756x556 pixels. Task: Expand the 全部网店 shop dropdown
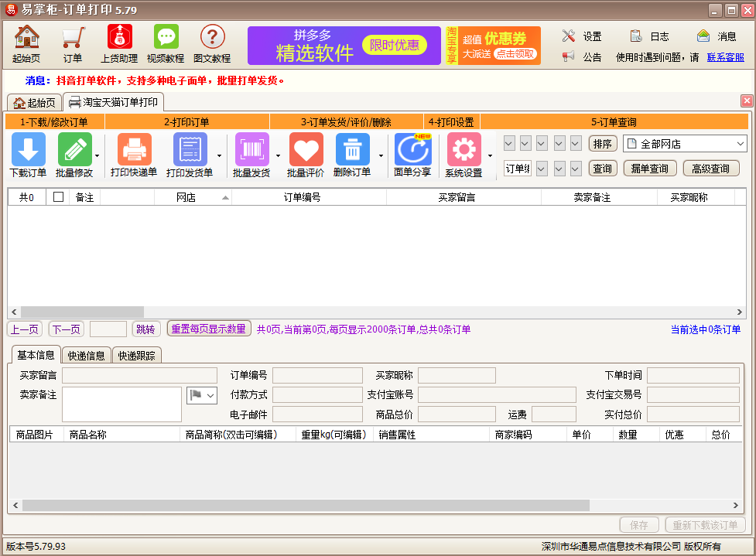pyautogui.click(x=741, y=144)
